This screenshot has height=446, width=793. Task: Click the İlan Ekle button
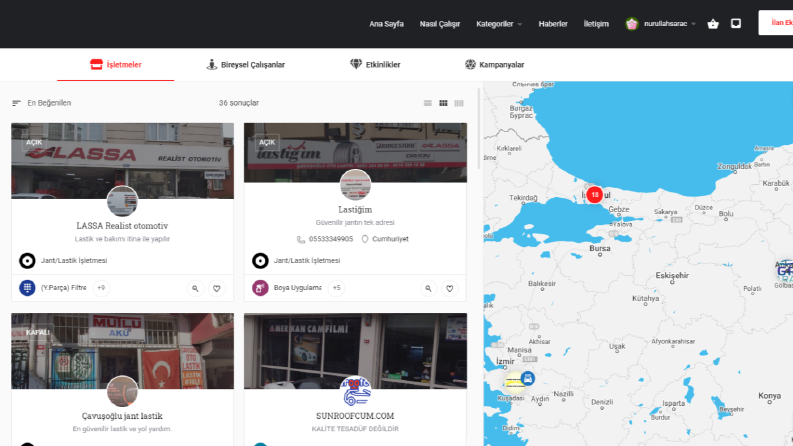pyautogui.click(x=776, y=23)
